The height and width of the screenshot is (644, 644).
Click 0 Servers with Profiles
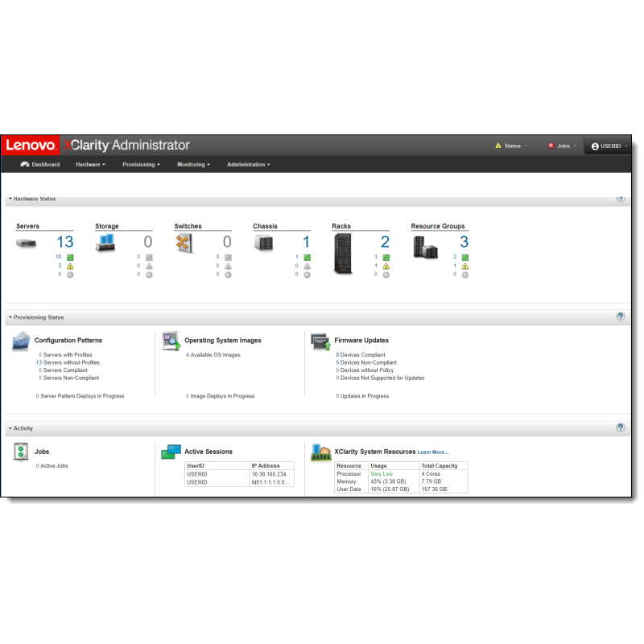coord(65,355)
